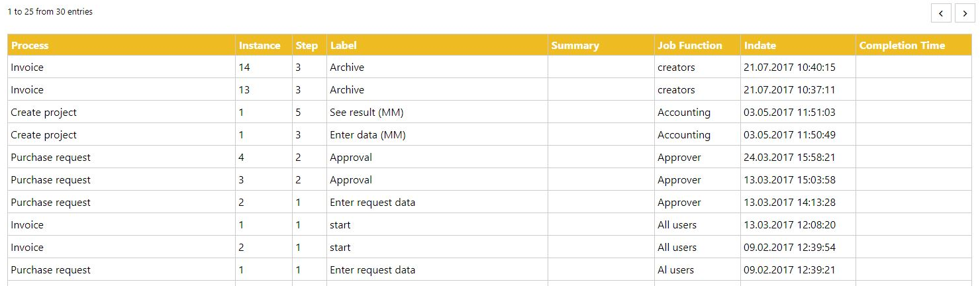
Task: Click the Completion Time column header
Action: [902, 46]
